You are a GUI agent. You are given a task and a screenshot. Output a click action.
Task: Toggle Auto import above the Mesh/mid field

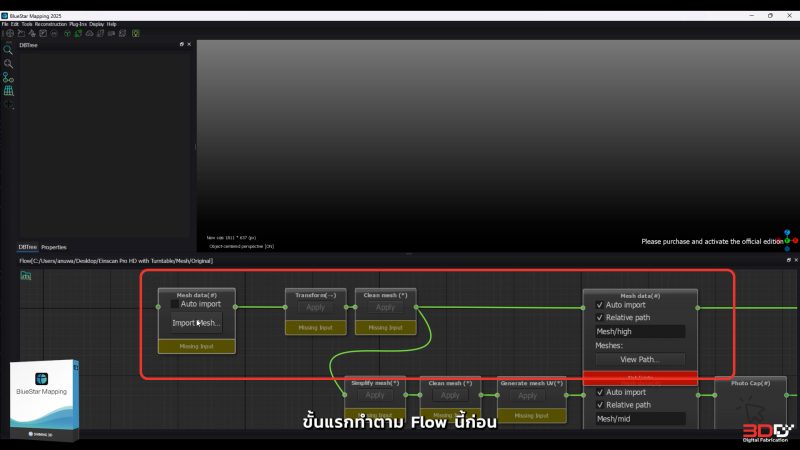[x=599, y=392]
